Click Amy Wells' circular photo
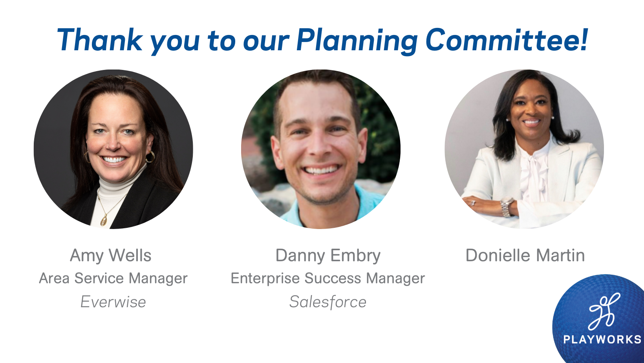Viewport: 644px width, 363px height. (x=113, y=149)
